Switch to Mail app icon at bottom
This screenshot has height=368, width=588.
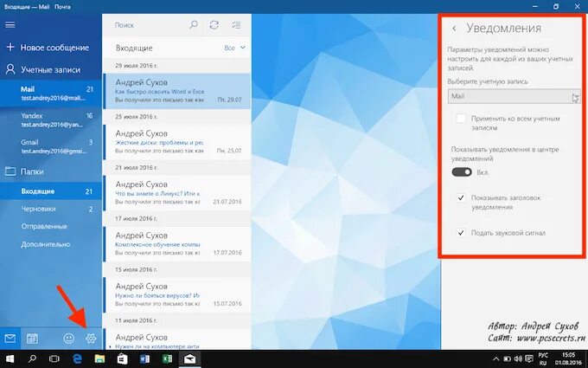click(x=10, y=339)
